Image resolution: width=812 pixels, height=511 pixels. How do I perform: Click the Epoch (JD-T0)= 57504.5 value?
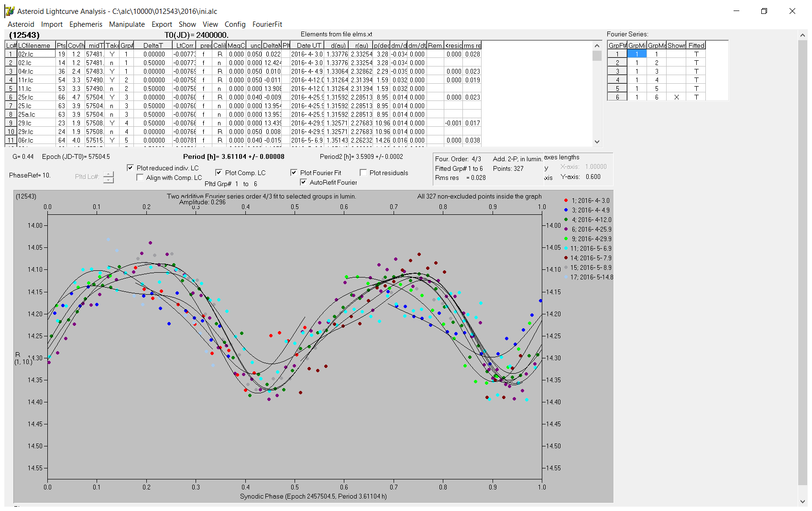[76, 156]
